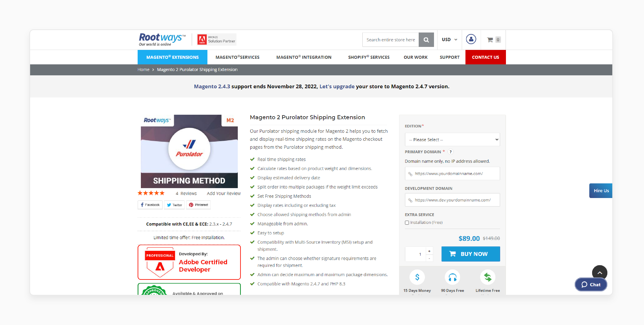
Task: Open the Support menu item
Action: click(450, 57)
